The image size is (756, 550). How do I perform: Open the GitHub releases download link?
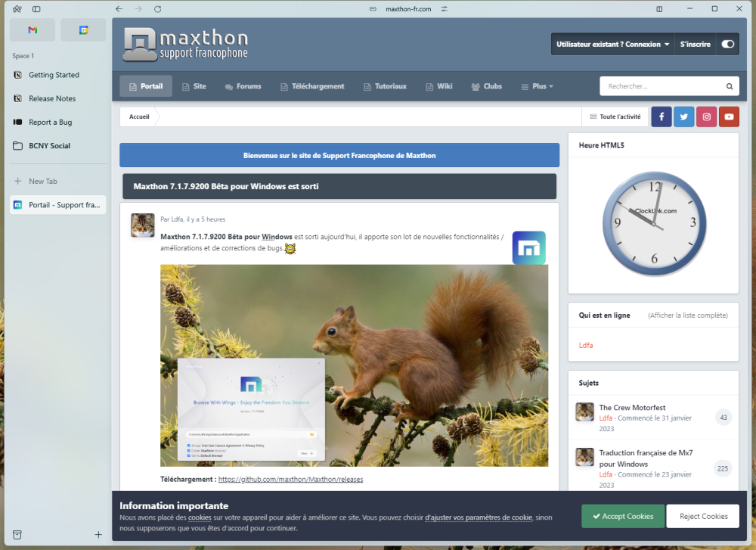click(x=290, y=479)
